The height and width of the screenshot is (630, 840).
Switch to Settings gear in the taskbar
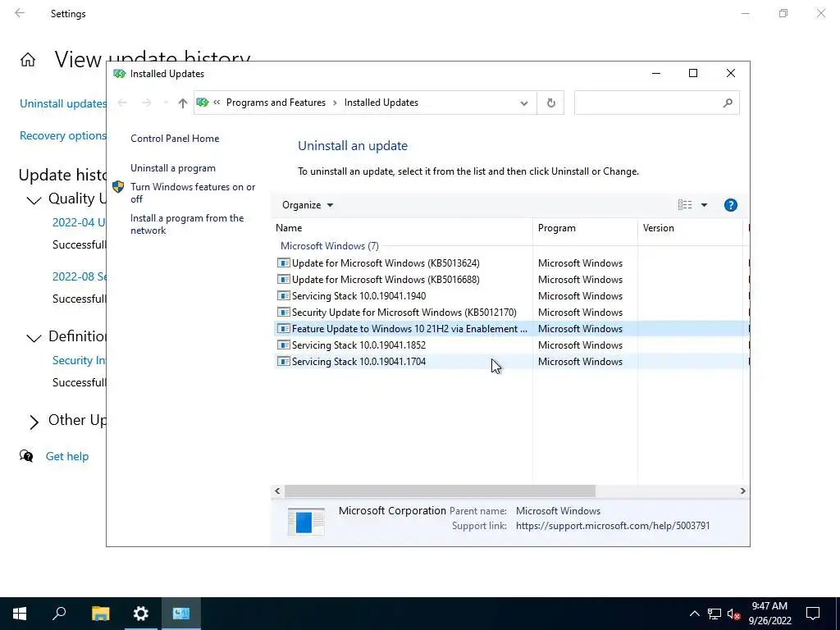pyautogui.click(x=141, y=614)
